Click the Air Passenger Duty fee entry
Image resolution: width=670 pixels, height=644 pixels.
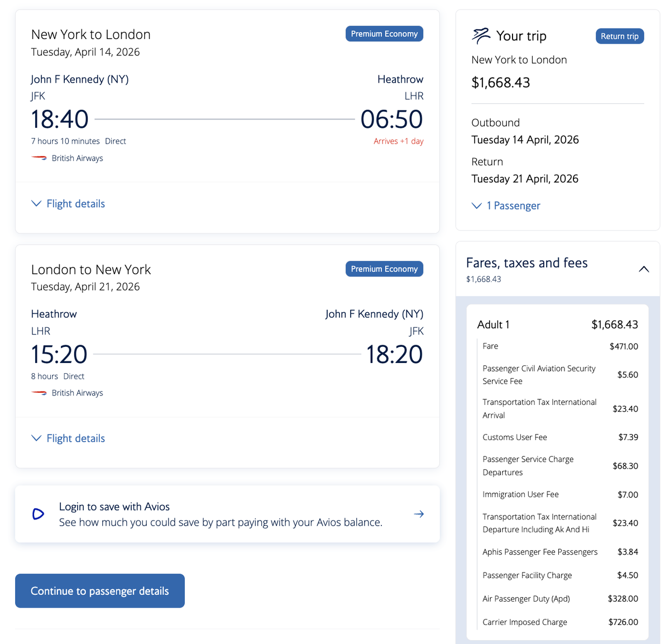click(x=525, y=598)
